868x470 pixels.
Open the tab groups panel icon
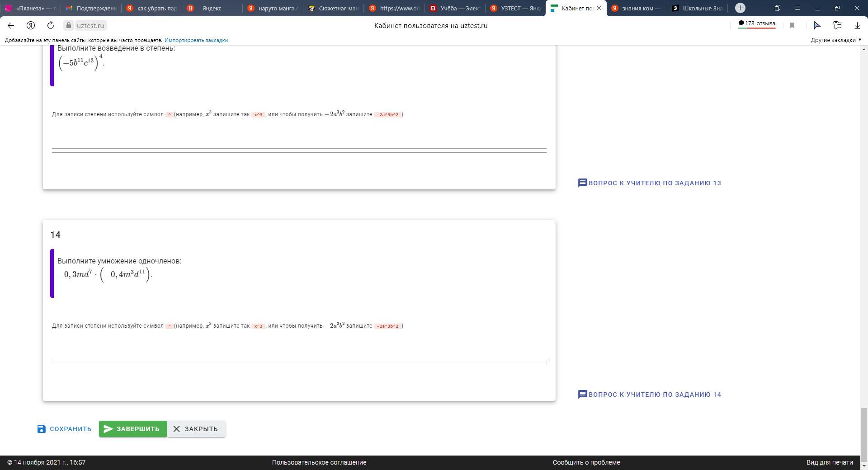(x=778, y=8)
